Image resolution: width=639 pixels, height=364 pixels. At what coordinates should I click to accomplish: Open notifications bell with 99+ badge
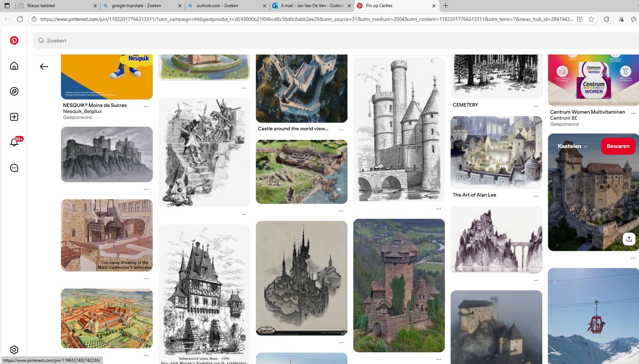tap(14, 142)
